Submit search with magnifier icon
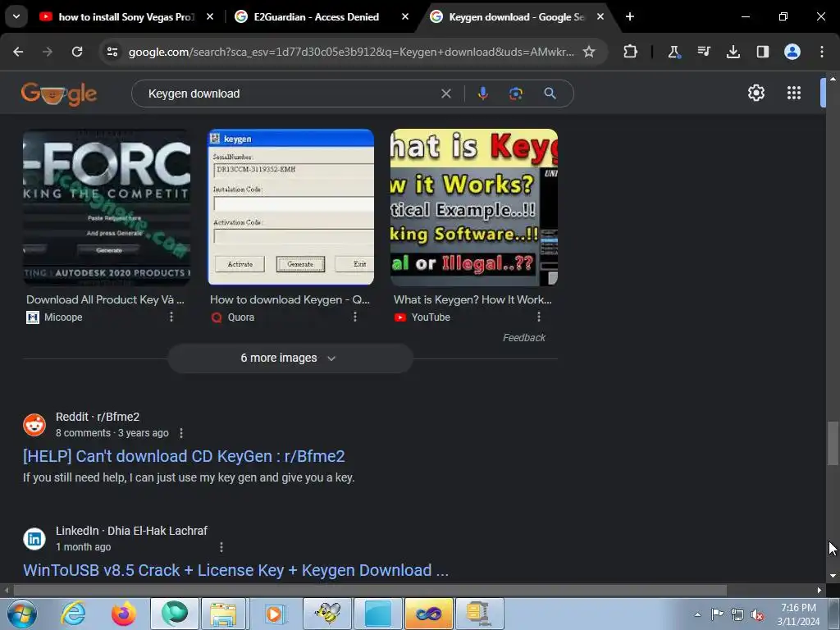This screenshot has height=630, width=840. [550, 94]
